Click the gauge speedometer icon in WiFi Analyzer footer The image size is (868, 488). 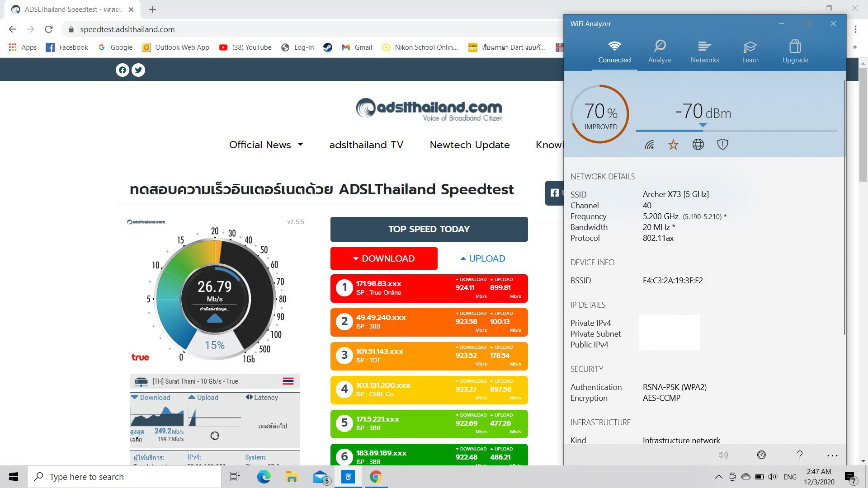pos(761,455)
